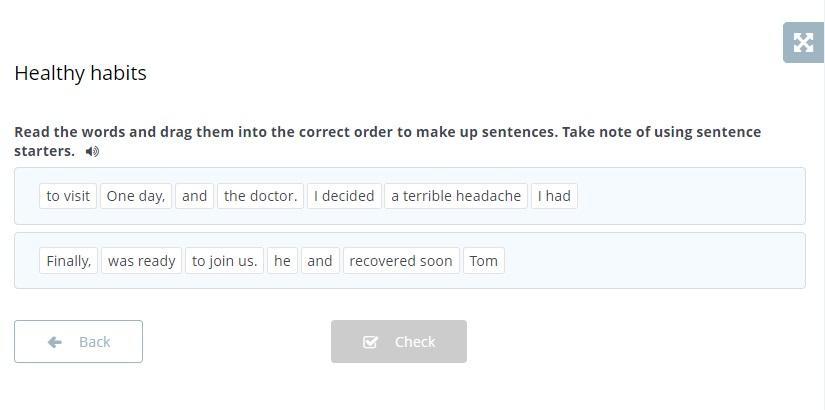The width and height of the screenshot is (825, 410).
Task: Choose the 'I decided' word tile
Action: pyautogui.click(x=344, y=196)
